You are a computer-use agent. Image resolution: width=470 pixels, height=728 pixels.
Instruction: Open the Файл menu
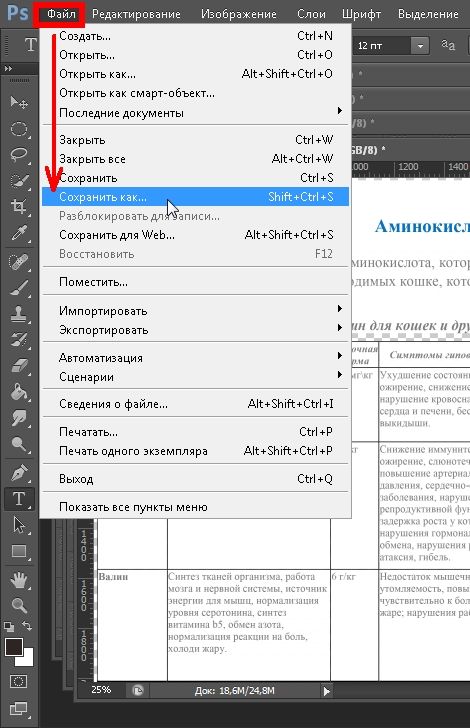[x=61, y=14]
